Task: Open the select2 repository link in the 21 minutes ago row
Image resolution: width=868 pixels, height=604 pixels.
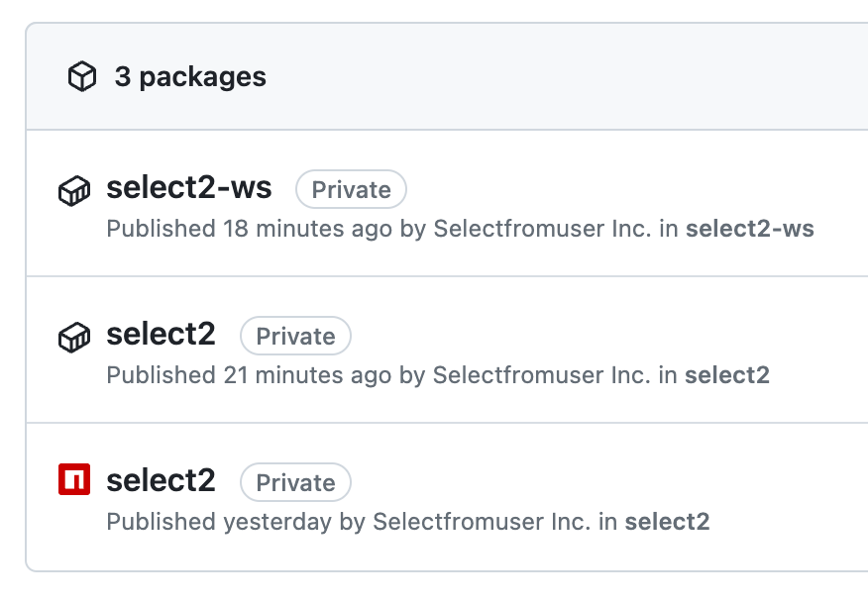Action: coord(727,375)
